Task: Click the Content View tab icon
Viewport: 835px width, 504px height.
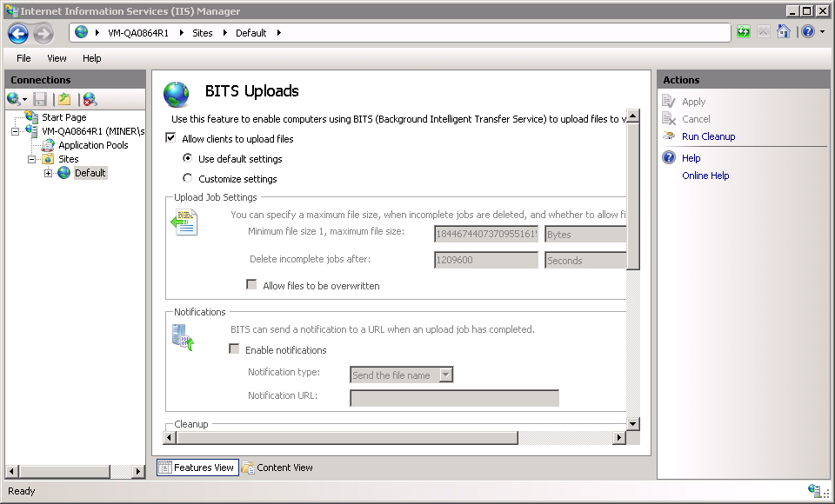Action: point(248,468)
